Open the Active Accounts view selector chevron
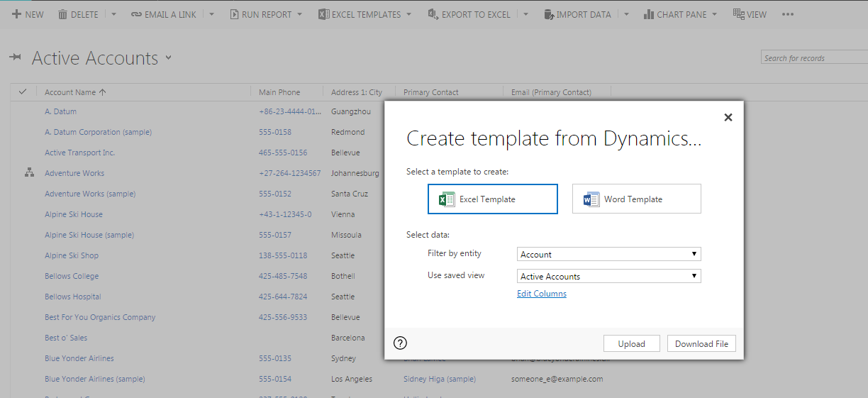 click(168, 58)
